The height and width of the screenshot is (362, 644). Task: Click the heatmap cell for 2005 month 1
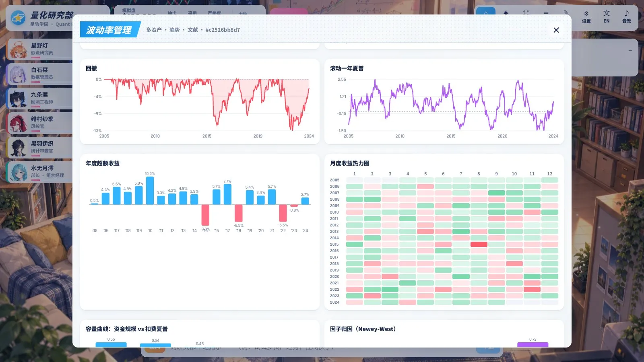[355, 180]
